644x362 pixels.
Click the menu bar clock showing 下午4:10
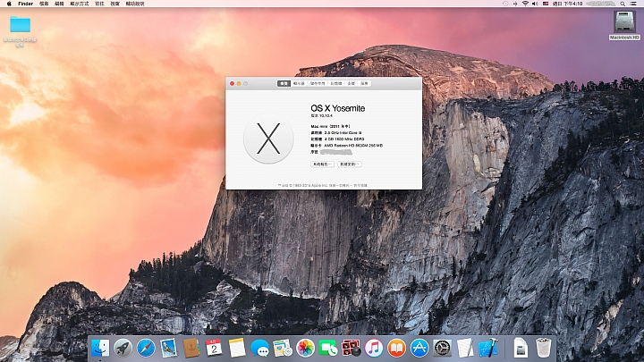568,4
